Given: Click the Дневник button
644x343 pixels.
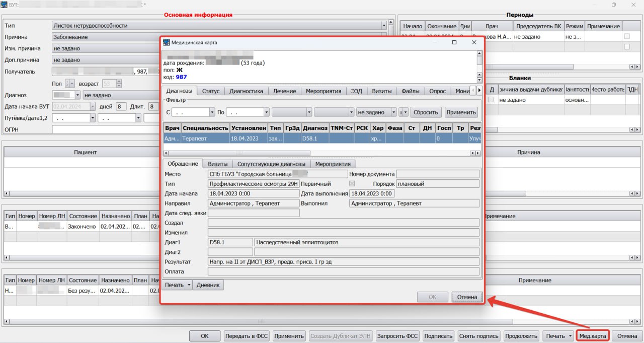Looking at the screenshot, I should point(208,285).
